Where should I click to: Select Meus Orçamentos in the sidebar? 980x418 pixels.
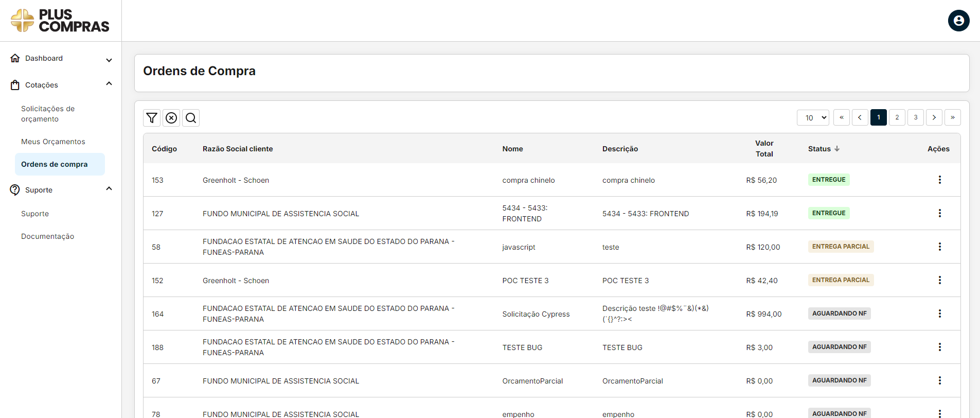click(x=53, y=142)
